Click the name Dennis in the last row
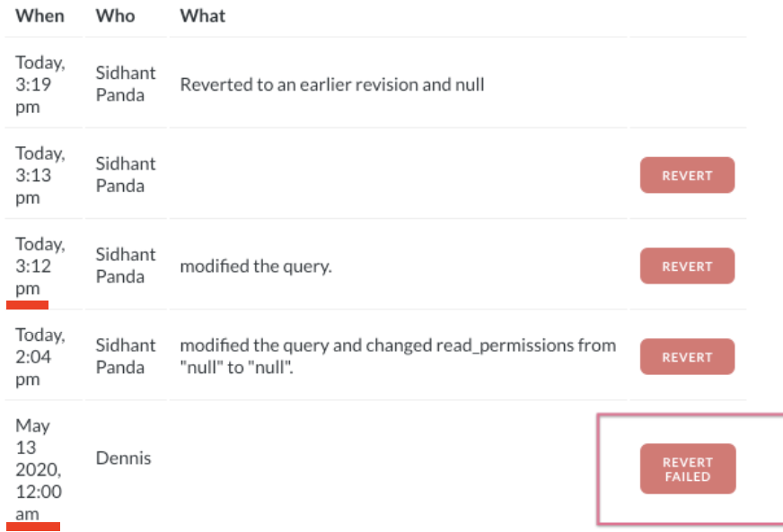 (x=123, y=458)
